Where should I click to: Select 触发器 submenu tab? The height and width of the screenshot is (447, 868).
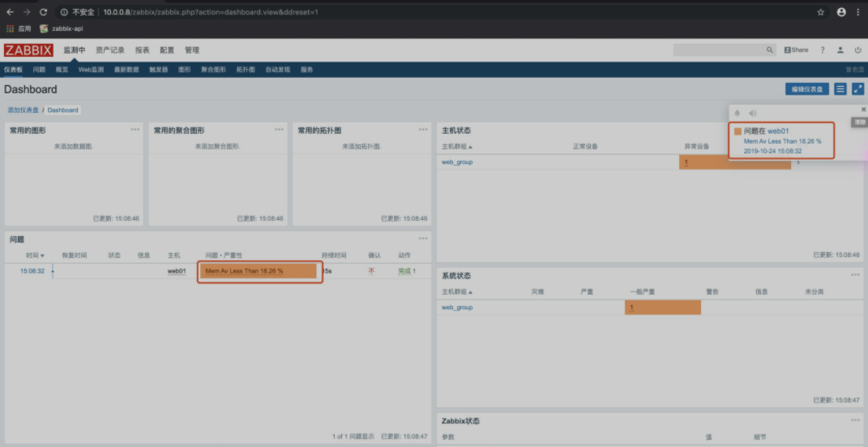[159, 70]
